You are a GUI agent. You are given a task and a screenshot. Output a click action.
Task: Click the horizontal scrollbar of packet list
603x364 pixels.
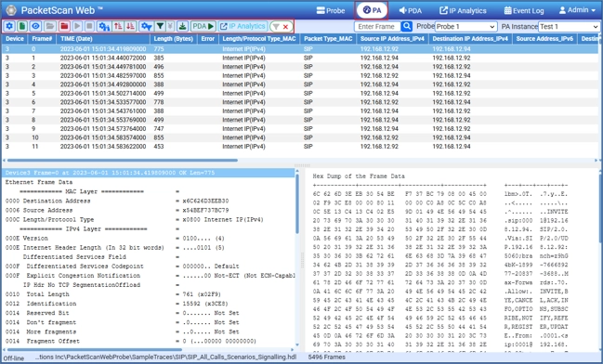tap(123, 160)
